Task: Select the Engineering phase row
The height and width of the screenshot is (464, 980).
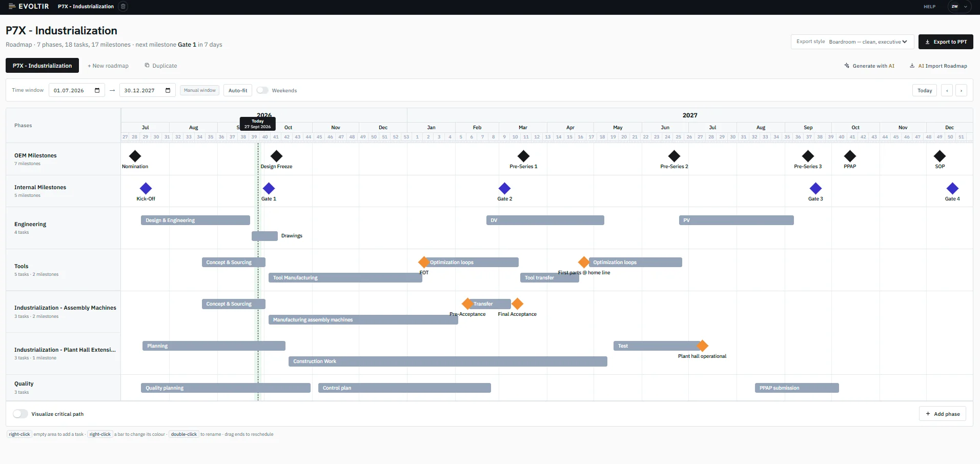Action: pos(63,228)
